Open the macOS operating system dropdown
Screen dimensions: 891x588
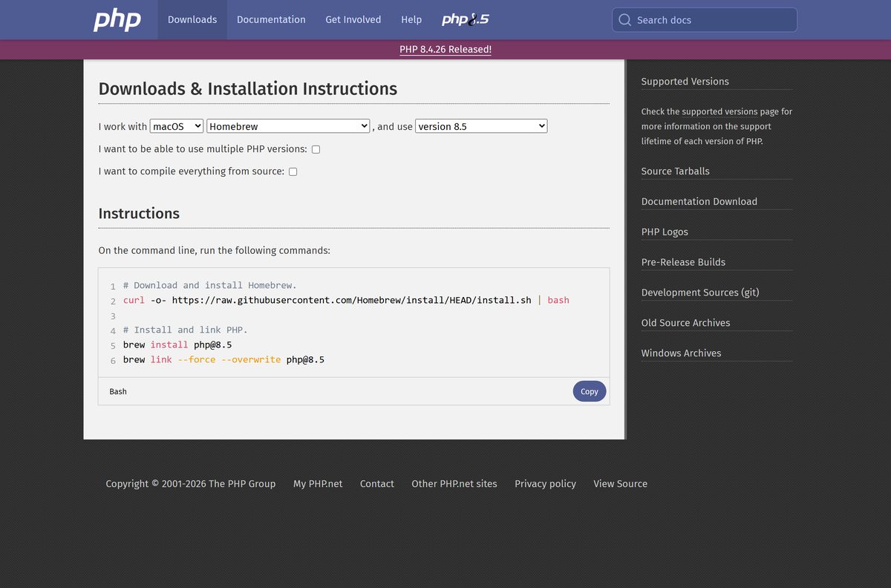[x=177, y=126]
